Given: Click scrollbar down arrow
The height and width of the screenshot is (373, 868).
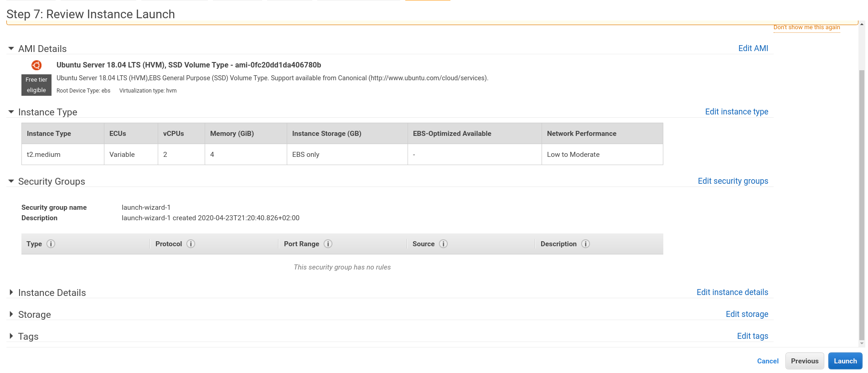Looking at the screenshot, I should (862, 343).
